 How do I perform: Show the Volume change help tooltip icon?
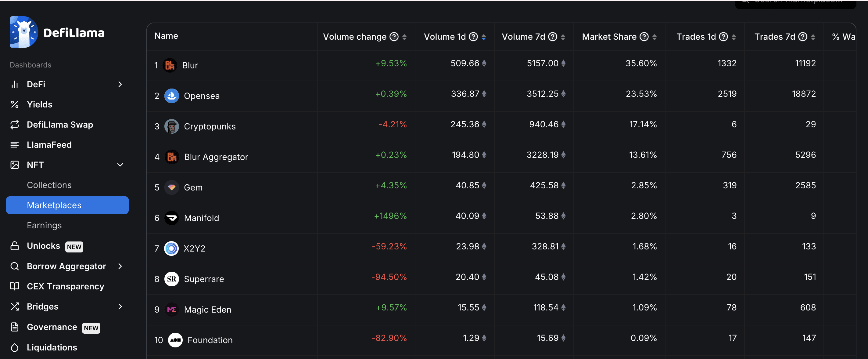[x=394, y=36]
